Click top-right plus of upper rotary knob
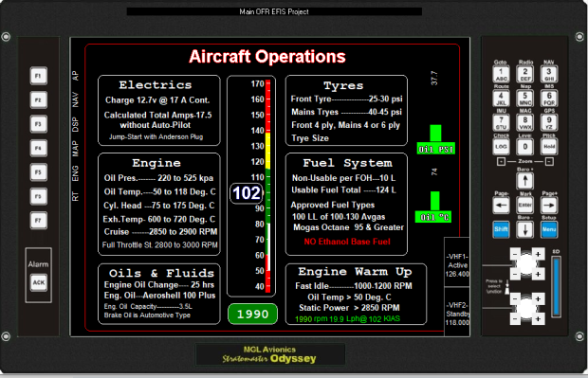 [538, 255]
